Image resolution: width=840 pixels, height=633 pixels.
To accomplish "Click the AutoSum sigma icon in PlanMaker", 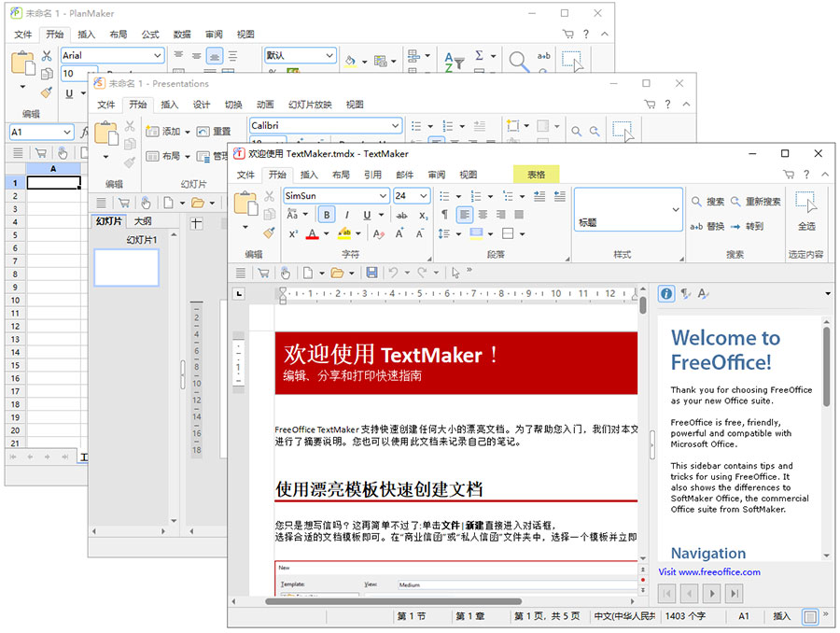I will click(x=480, y=55).
